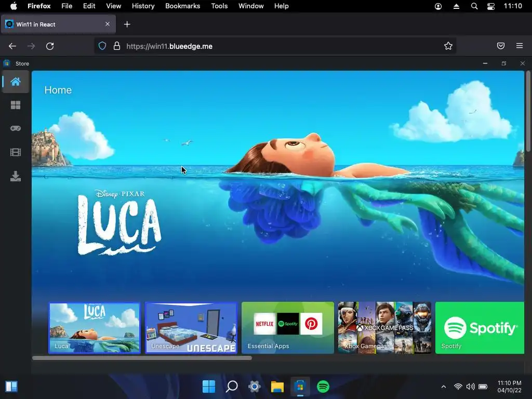Open the Store Home section icon
This screenshot has height=399, width=532.
(x=15, y=82)
